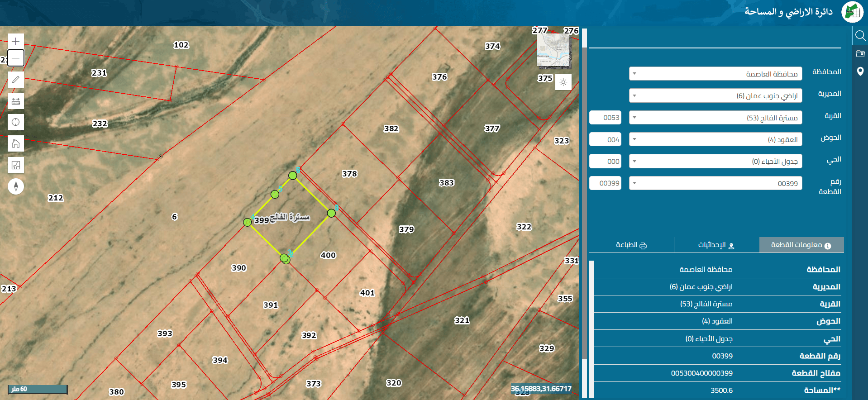Image resolution: width=868 pixels, height=400 pixels.
Task: Click the green vertex on the northwest edge
Action: (x=275, y=194)
